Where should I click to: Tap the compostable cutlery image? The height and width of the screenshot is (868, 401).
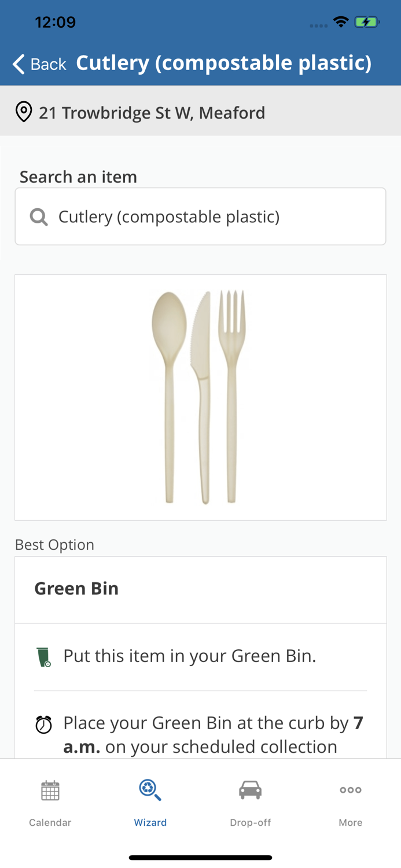coord(200,397)
